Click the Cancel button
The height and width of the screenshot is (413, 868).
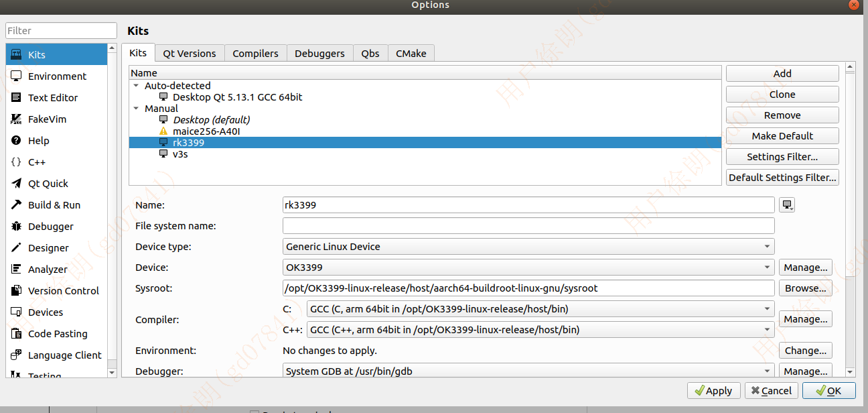(772, 391)
